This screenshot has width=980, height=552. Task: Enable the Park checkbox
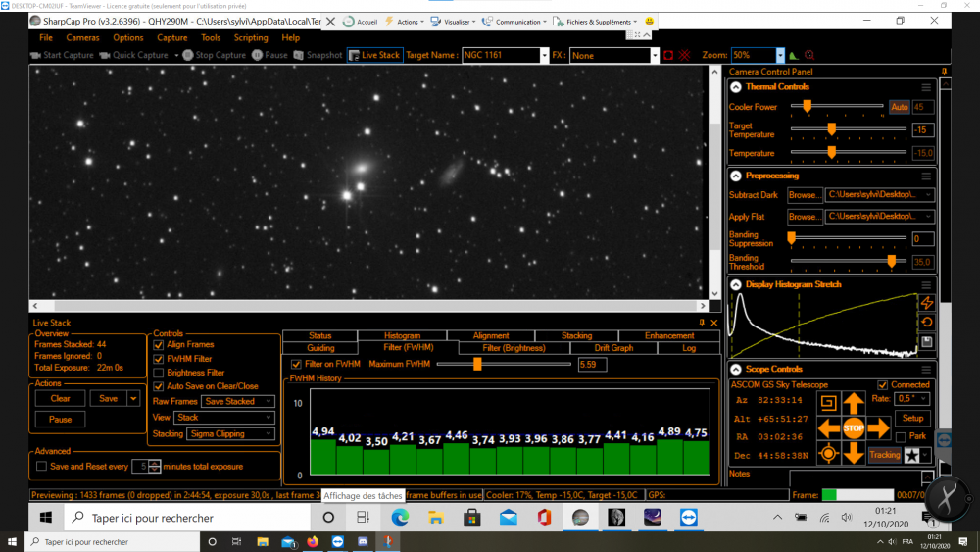[x=901, y=436]
